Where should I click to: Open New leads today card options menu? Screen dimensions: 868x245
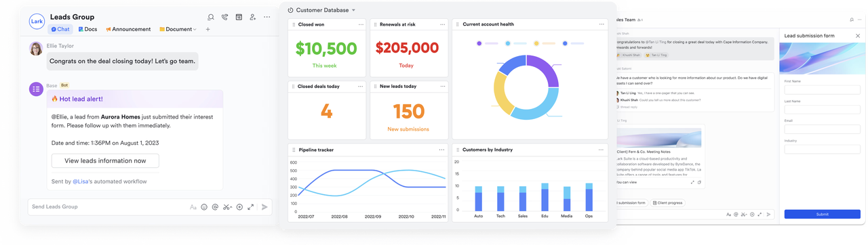click(442, 87)
